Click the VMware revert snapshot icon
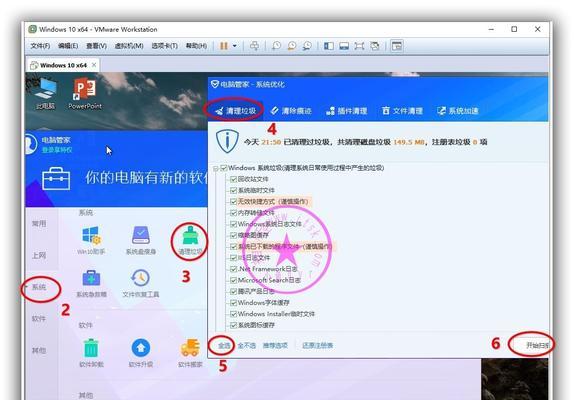This screenshot has width=574, height=400. 292,46
